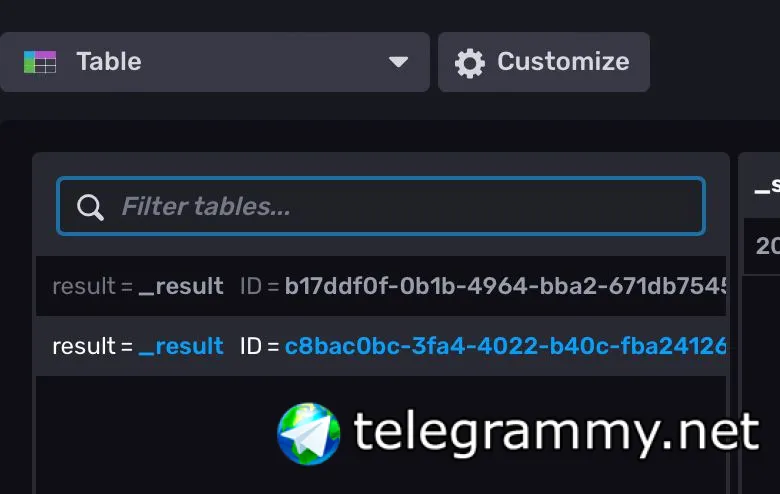Click the "result =" text in highlighted row
Viewport: 780px width, 494px height.
coord(92,347)
